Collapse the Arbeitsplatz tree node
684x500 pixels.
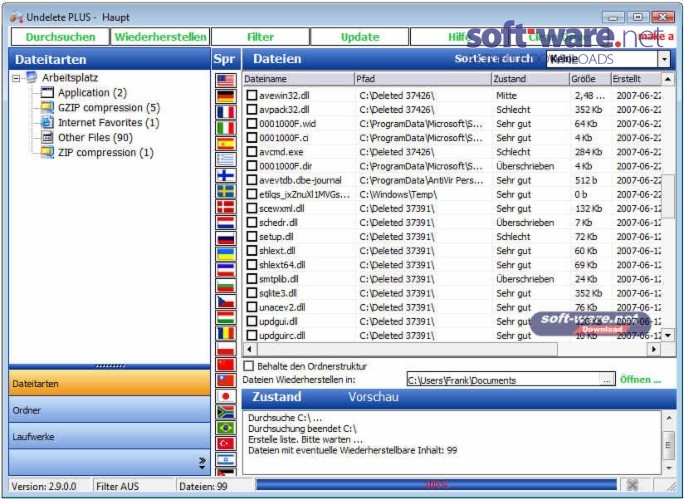pos(17,79)
